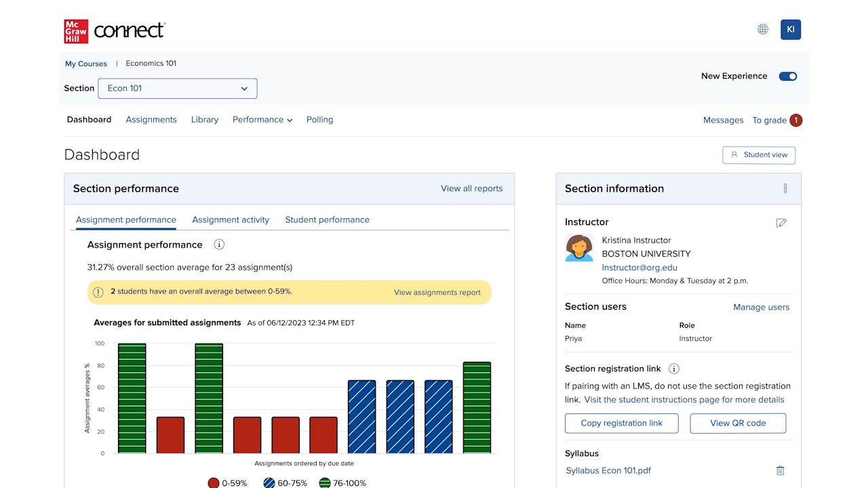
Task: Switch to the Assignment activity tab
Action: 231,220
